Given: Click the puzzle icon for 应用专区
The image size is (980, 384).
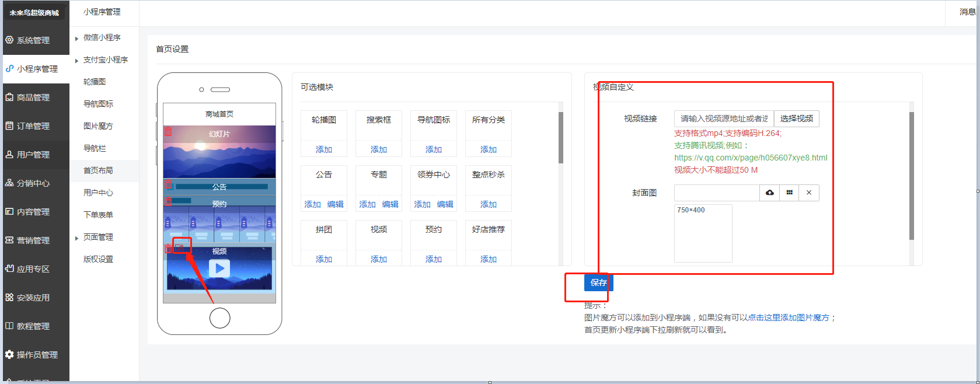Looking at the screenshot, I should pos(9,269).
